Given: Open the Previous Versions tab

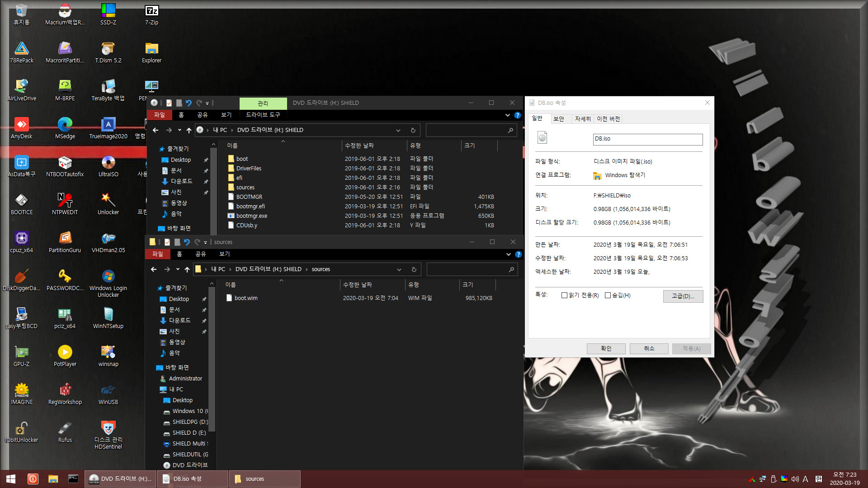Looking at the screenshot, I should [x=609, y=119].
